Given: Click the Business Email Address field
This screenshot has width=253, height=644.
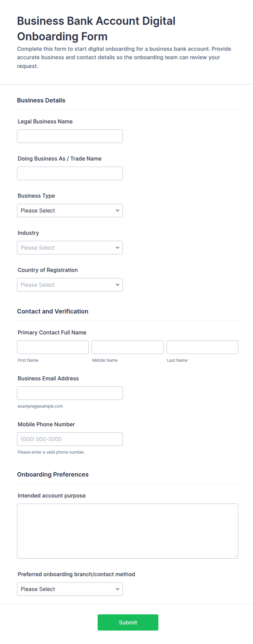Looking at the screenshot, I should (70, 393).
